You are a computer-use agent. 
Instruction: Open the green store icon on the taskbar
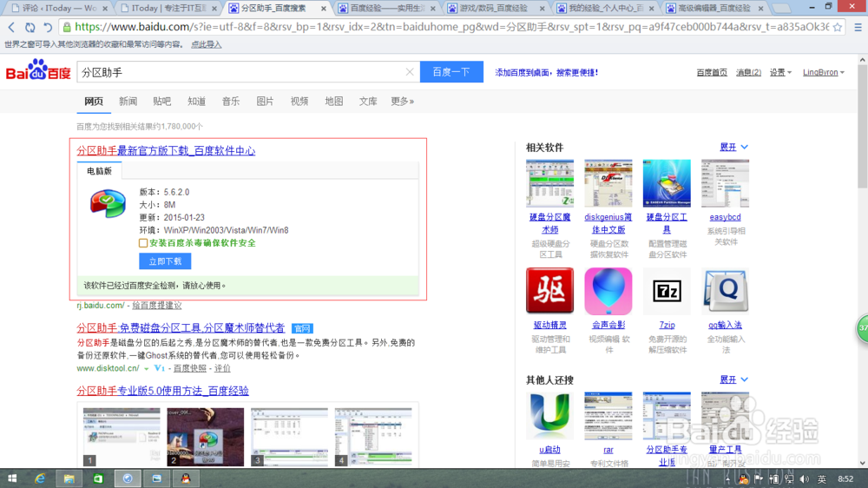98,478
